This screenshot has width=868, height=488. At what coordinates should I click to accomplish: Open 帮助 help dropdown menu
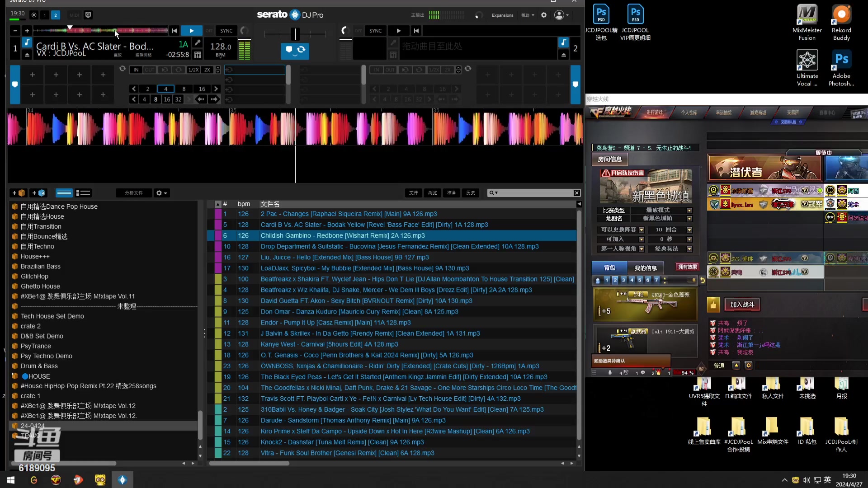(528, 15)
